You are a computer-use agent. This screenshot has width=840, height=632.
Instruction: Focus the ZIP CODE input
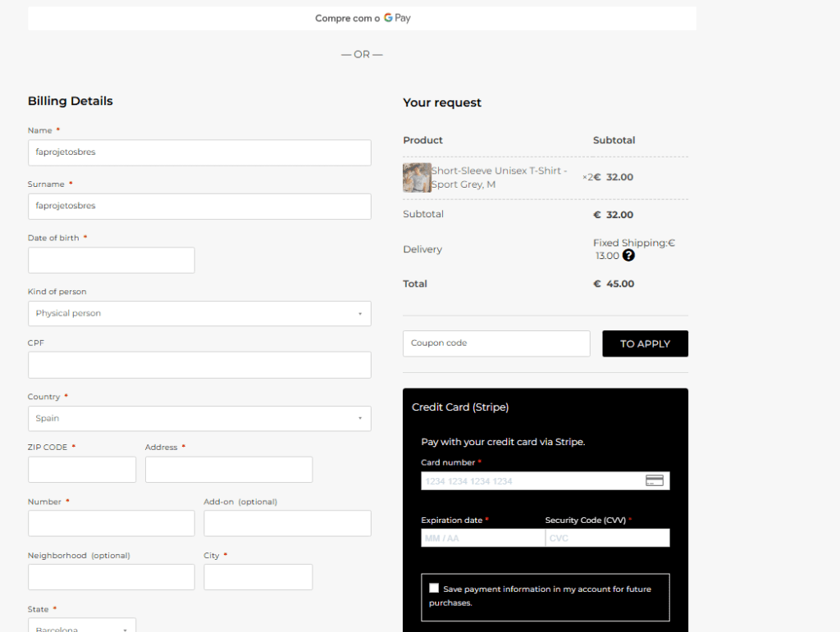[81, 470]
